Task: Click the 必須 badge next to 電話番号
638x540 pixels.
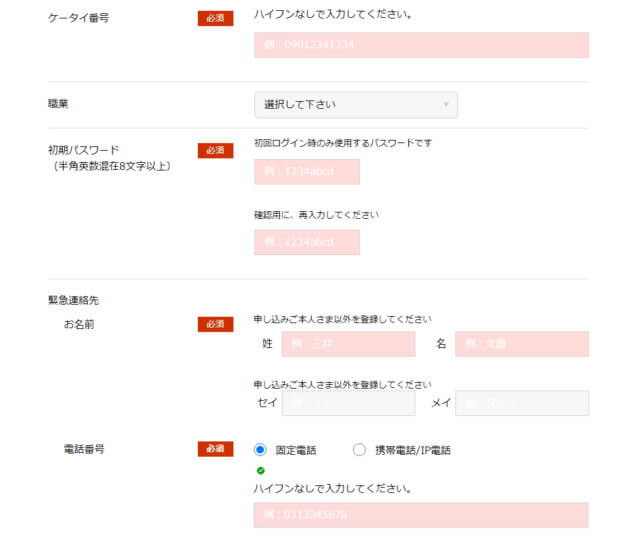Action: 215,449
